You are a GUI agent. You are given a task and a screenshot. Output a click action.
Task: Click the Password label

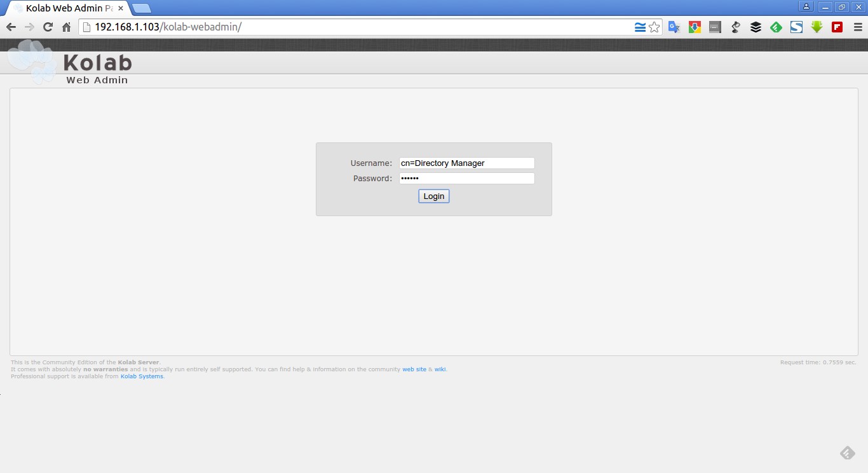[372, 179]
